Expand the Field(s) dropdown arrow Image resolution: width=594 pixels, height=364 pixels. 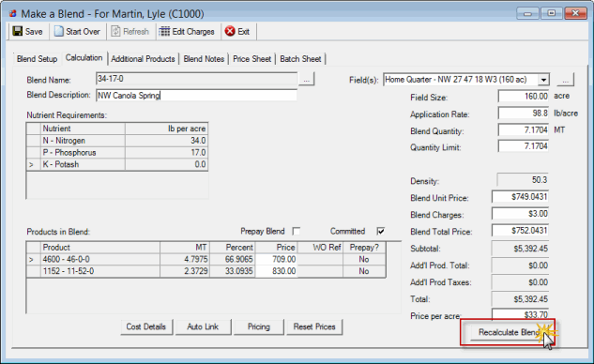543,80
